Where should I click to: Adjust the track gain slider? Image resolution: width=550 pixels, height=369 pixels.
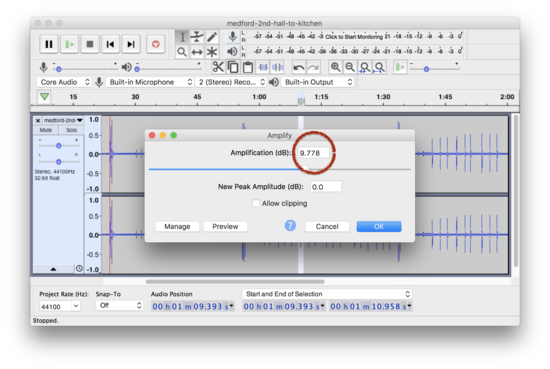point(59,145)
